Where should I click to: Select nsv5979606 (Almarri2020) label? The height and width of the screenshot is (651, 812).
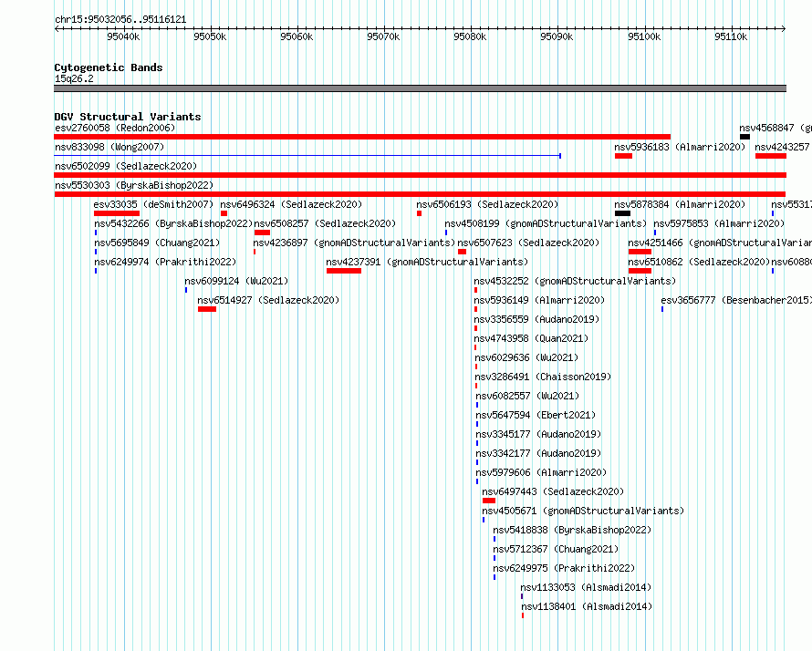[541, 472]
